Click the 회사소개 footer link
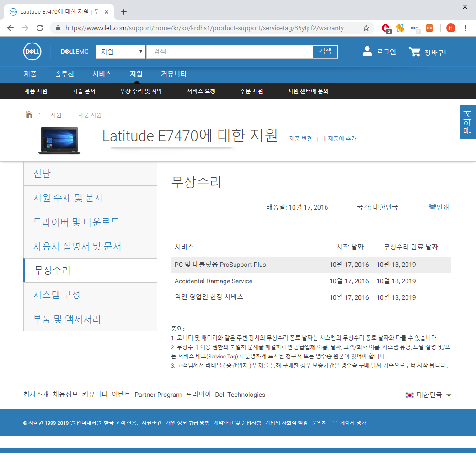Screen dimensions: 476x465 pyautogui.click(x=36, y=395)
